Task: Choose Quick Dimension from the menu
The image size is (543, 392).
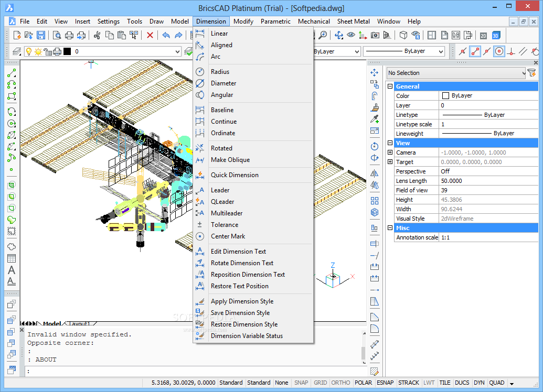Action: (x=235, y=175)
